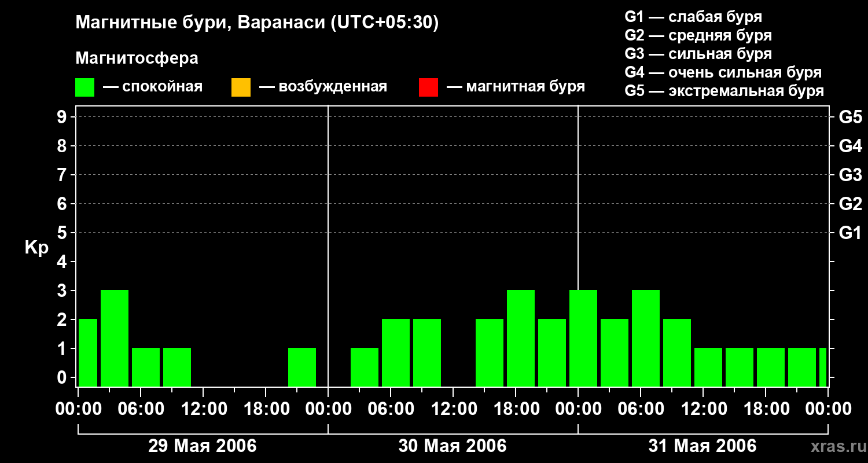Viewport: 868px width, 463px height.
Task: Click the 31 Мая 09:00–12:00 bar (Kp 2)
Action: pyautogui.click(x=677, y=352)
